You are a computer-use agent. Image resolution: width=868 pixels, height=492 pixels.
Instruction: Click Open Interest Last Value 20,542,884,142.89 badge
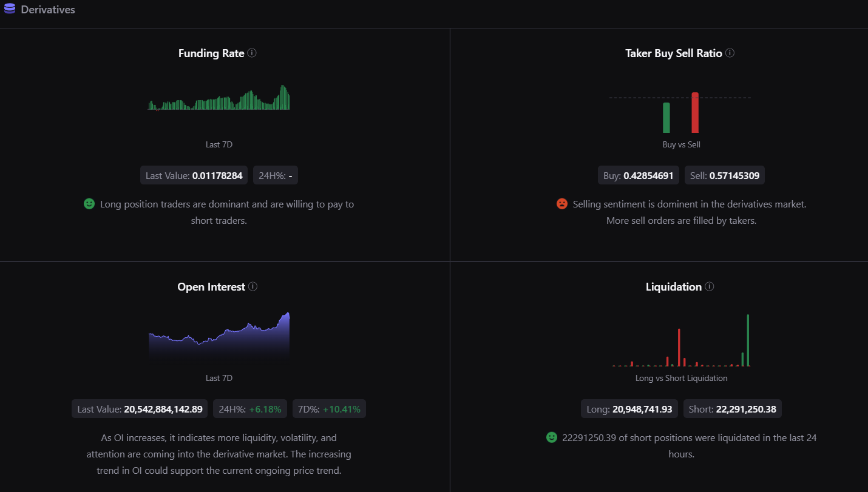(x=140, y=409)
